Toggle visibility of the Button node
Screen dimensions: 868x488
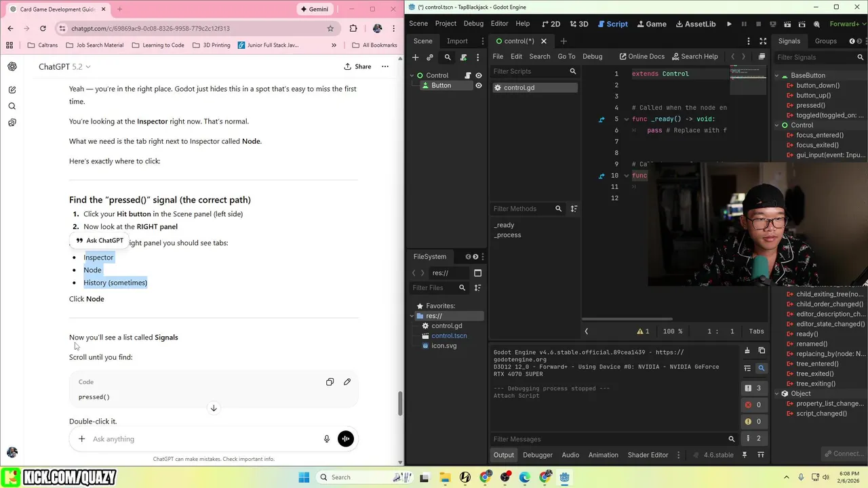coord(479,85)
